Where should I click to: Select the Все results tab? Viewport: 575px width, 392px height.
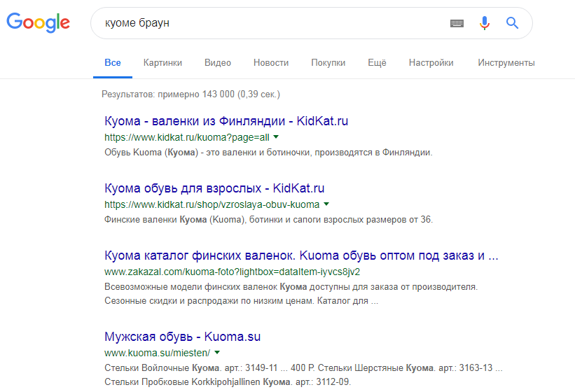tap(113, 62)
